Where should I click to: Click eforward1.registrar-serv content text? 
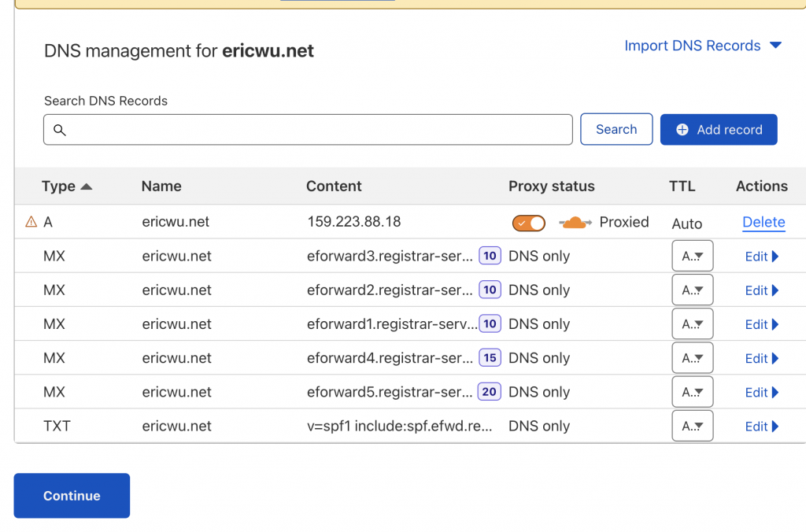click(x=392, y=324)
